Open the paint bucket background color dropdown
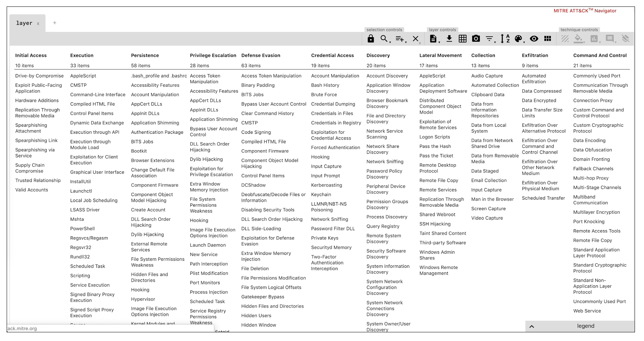Screen dimensions: 644x341 (579, 39)
